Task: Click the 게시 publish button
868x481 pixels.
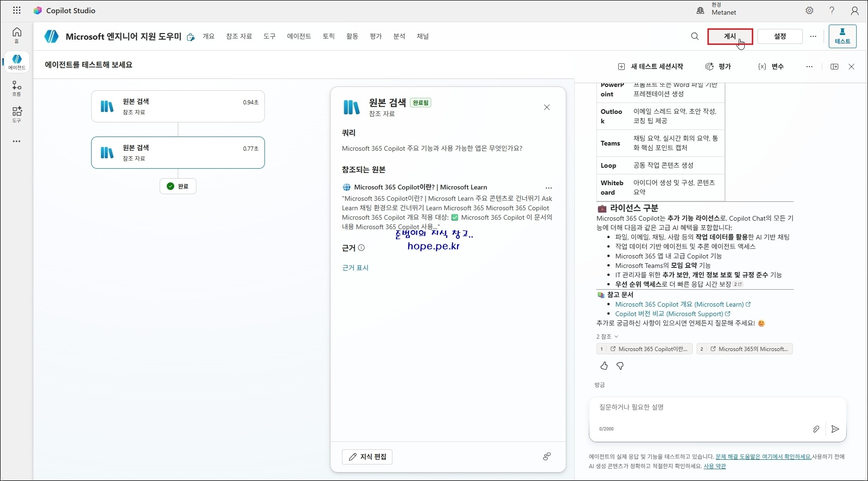Action: tap(730, 36)
